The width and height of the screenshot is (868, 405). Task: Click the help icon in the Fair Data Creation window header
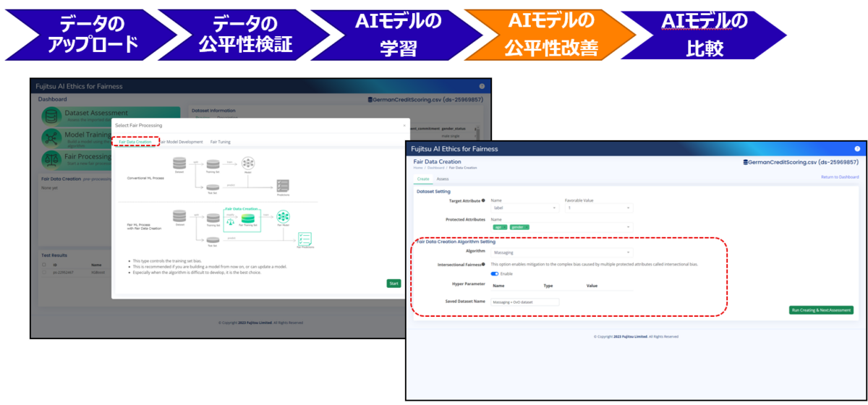click(x=857, y=148)
